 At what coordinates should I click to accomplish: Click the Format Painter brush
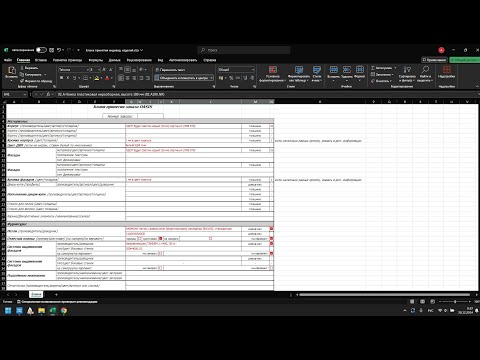[36, 81]
